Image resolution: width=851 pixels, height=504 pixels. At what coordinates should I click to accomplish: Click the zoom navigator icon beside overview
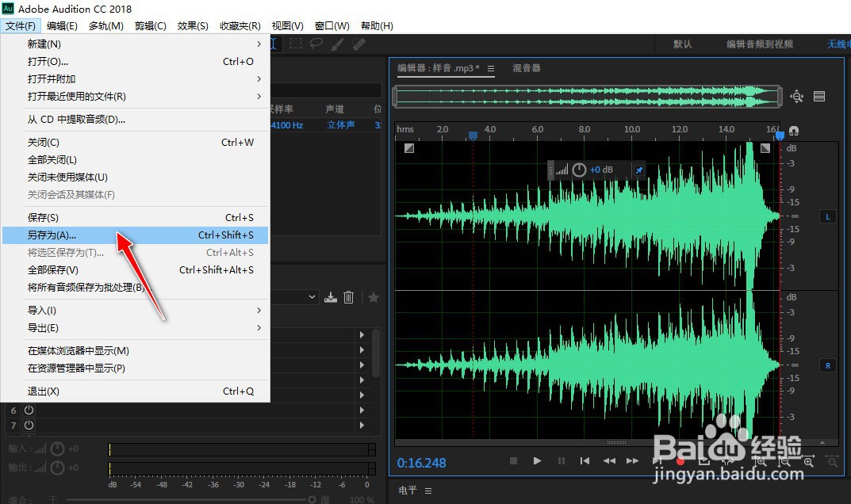[x=796, y=97]
